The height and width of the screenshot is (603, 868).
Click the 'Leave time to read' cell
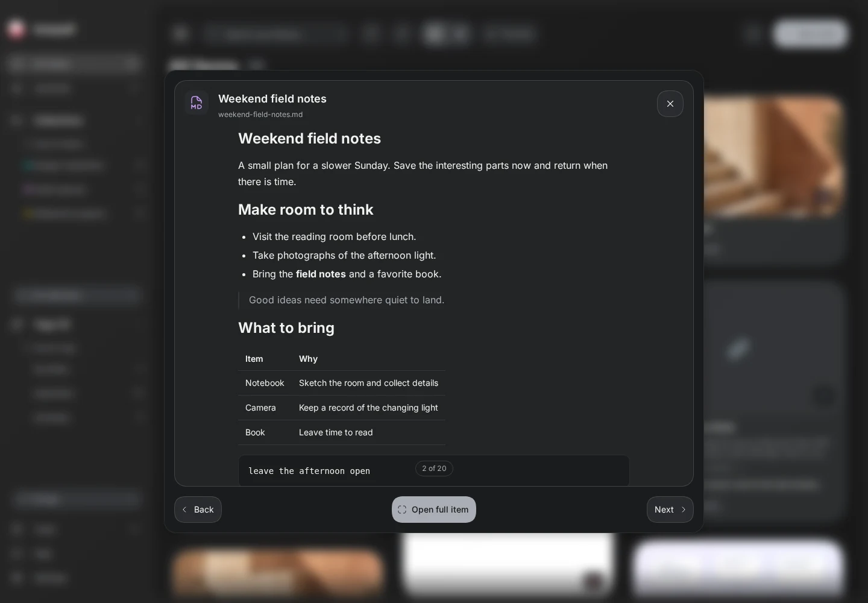click(368, 432)
